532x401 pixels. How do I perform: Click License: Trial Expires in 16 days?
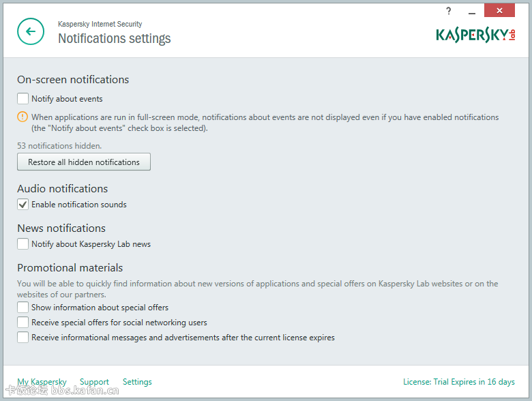[x=459, y=382]
